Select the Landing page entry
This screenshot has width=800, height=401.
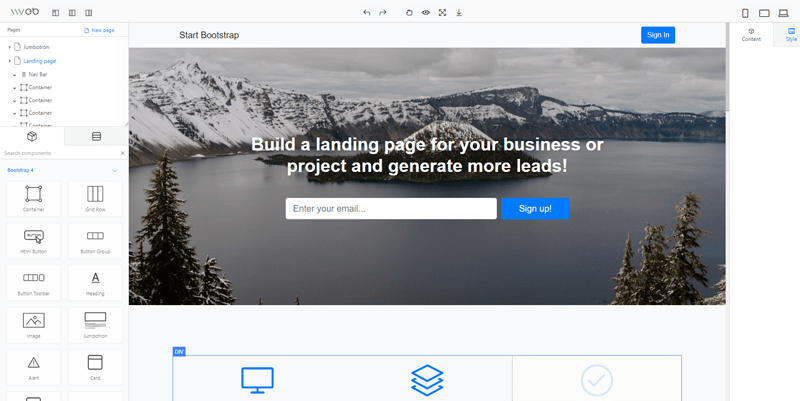point(39,61)
